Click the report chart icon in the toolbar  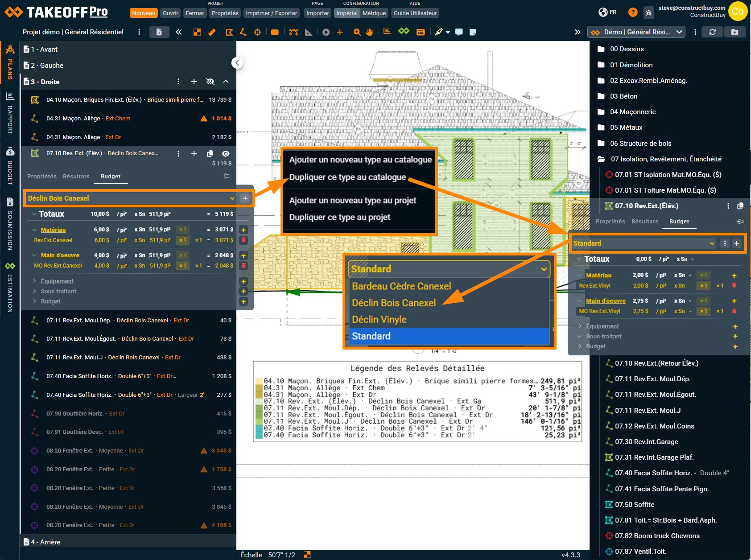387,32
